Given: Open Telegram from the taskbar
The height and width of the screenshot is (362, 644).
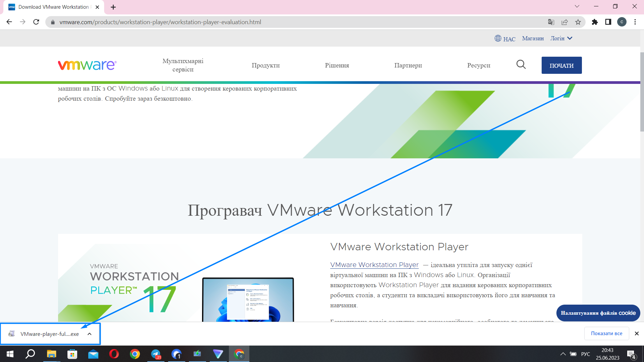Looking at the screenshot, I should click(156, 354).
